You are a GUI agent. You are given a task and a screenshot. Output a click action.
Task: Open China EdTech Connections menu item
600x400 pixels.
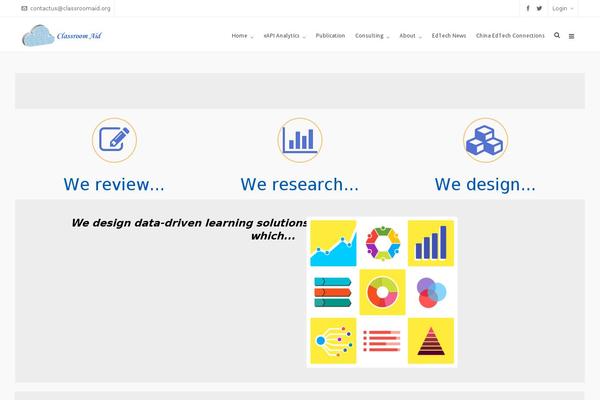click(x=510, y=35)
